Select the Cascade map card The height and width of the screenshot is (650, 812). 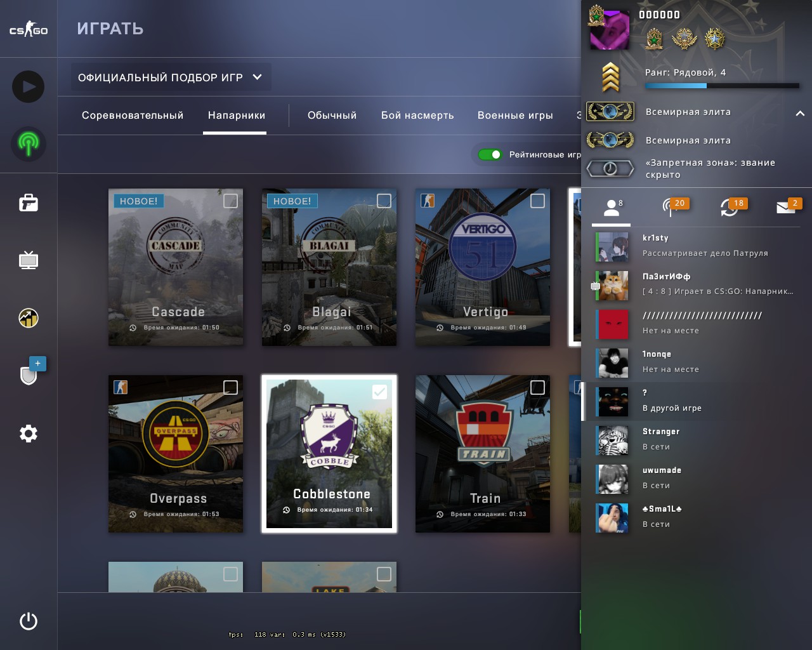[x=176, y=267]
